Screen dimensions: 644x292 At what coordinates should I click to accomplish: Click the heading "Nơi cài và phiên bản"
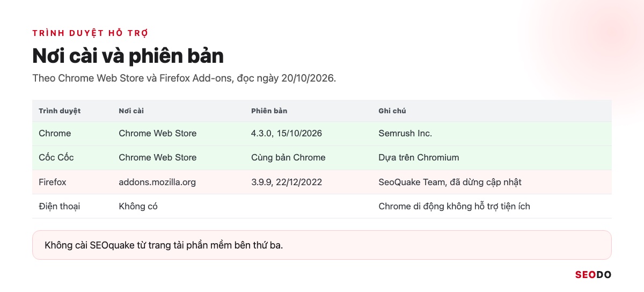(x=128, y=56)
